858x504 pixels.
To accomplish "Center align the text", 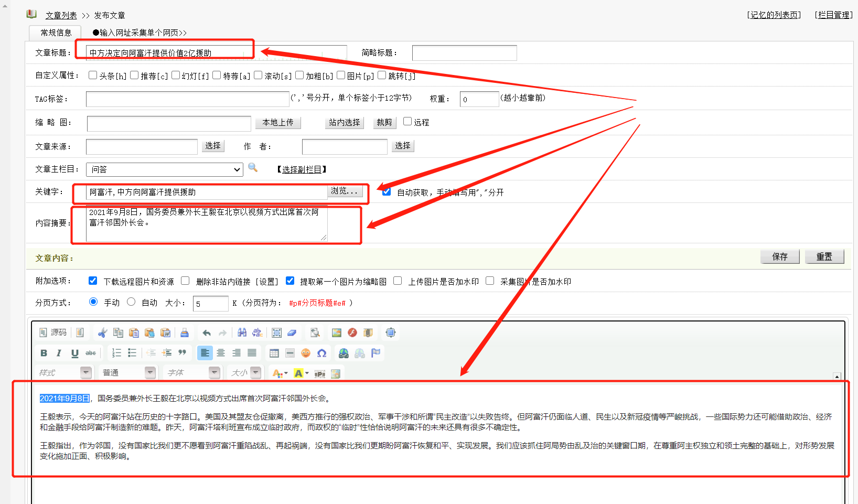I will pyautogui.click(x=221, y=353).
